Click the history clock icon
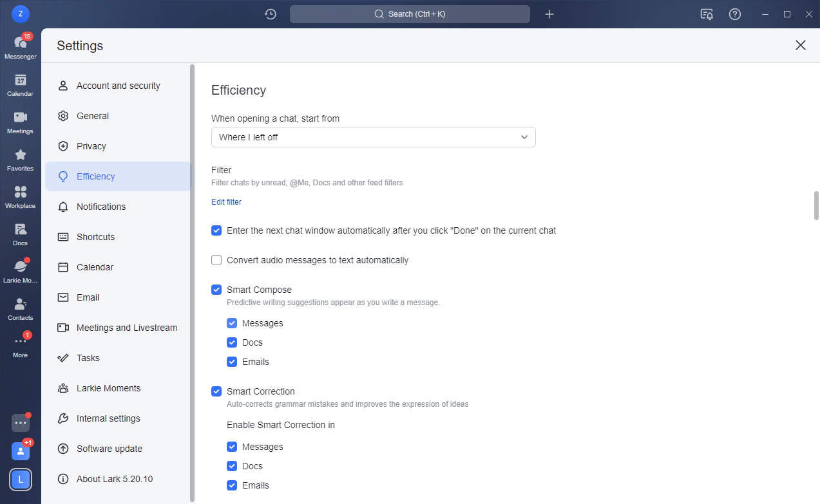The width and height of the screenshot is (820, 504). (271, 14)
